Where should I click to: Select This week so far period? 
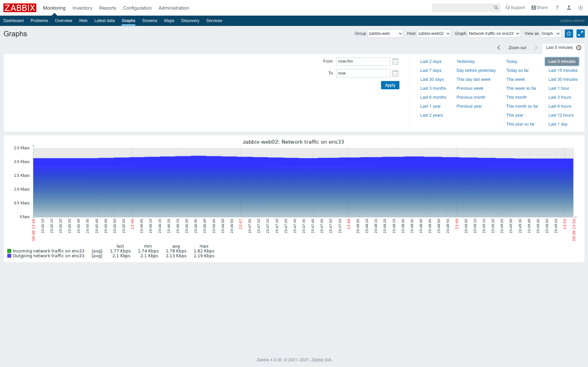tap(521, 88)
